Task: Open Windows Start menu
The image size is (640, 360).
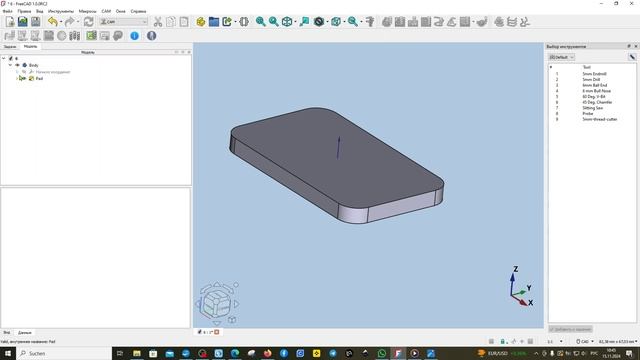Action: [8, 353]
